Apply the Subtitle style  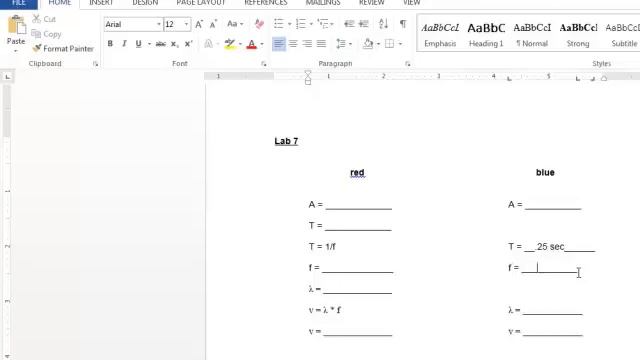coord(622,34)
